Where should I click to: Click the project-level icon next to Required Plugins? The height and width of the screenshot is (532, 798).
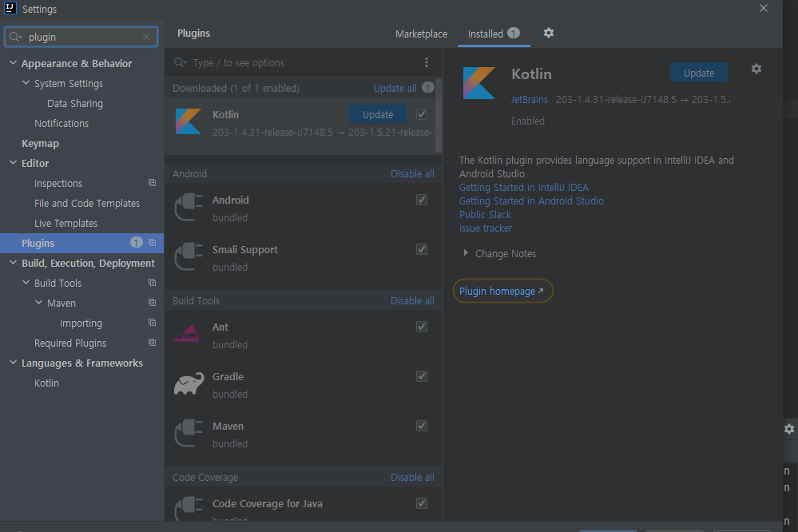(x=152, y=343)
